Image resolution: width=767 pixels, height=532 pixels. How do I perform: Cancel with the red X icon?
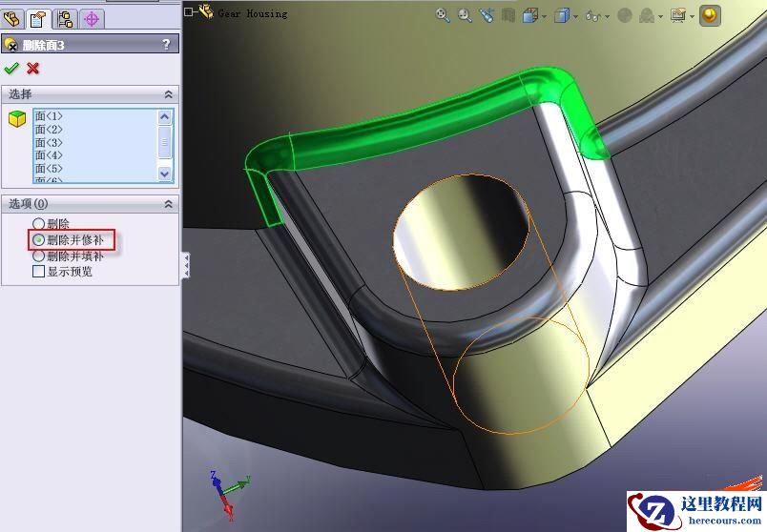(x=33, y=68)
